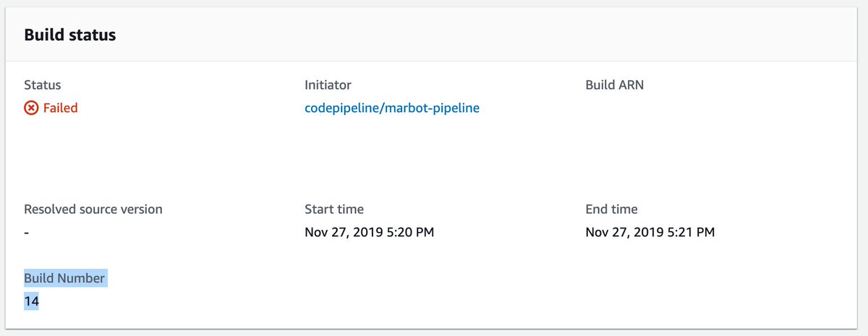Image resolution: width=868 pixels, height=336 pixels.
Task: Select the End time label
Action: pyautogui.click(x=611, y=210)
